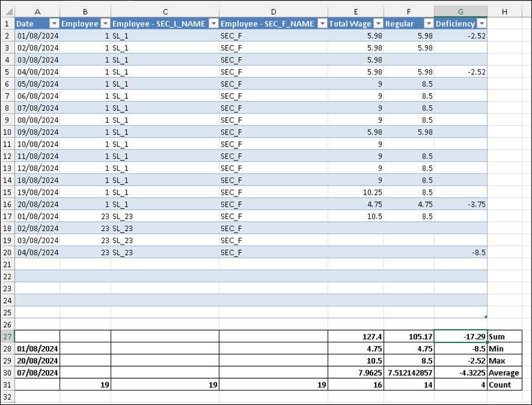
Task: Click the 10.5 wage cell in row 17
Action: point(356,216)
